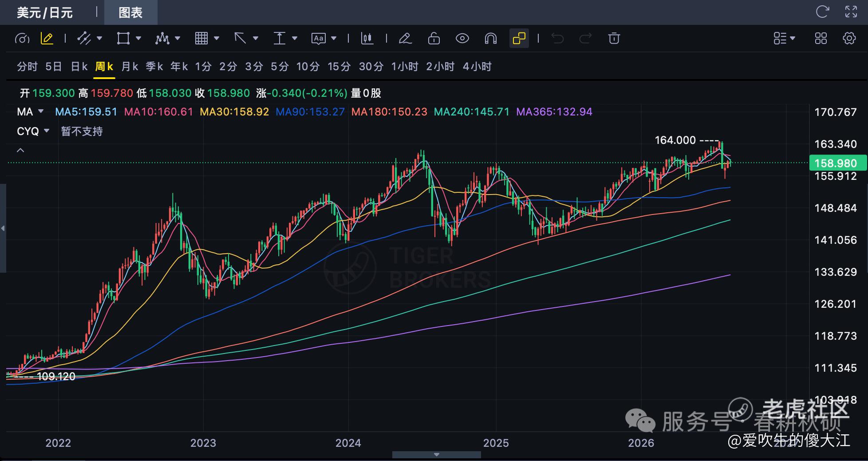868x461 pixels.
Task: Click the bottom timeline scroll handle
Action: coord(437,455)
